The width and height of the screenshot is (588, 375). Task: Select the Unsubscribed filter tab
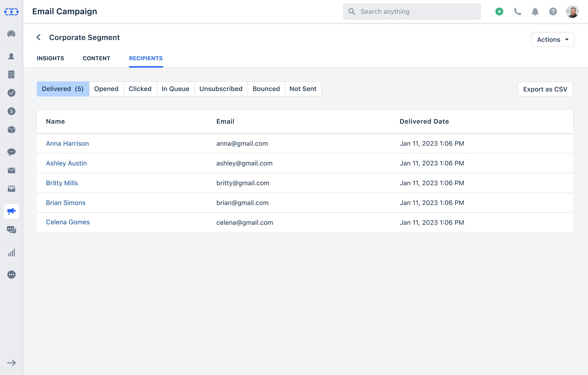point(221,89)
